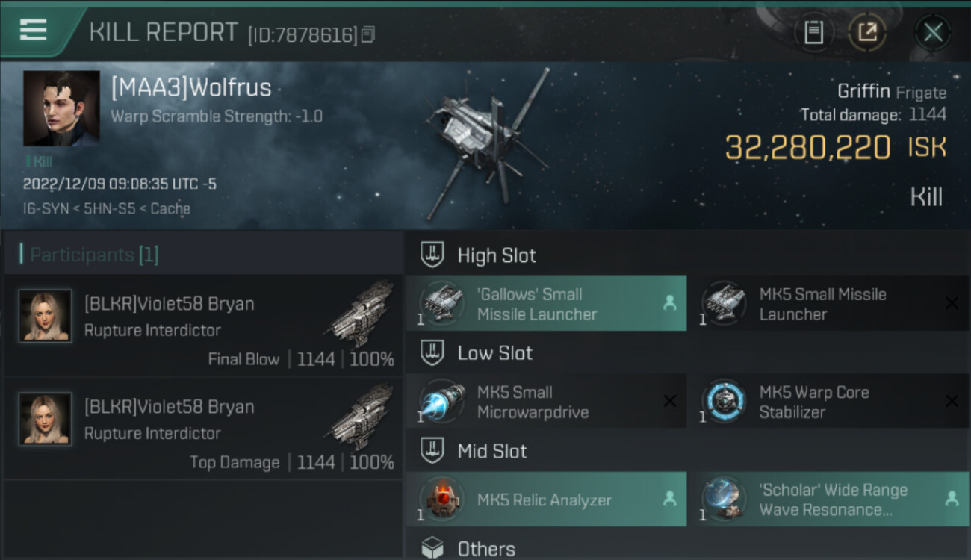Screen dimensions: 971x560
Task: Close the kill report window
Action: pos(933,32)
